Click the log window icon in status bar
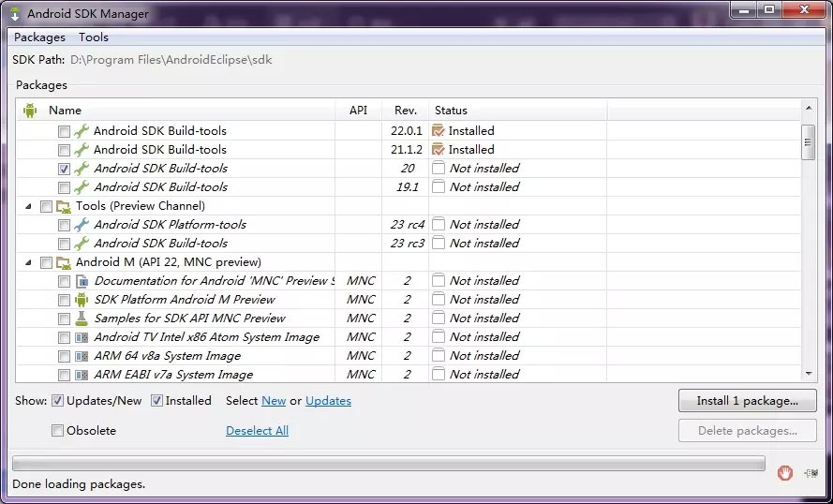Viewport: 833px width, 504px height. 811,472
